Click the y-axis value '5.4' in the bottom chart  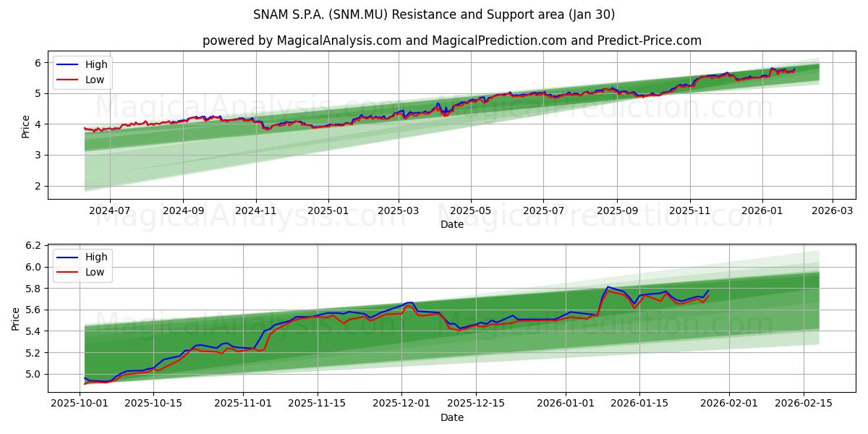click(x=35, y=331)
